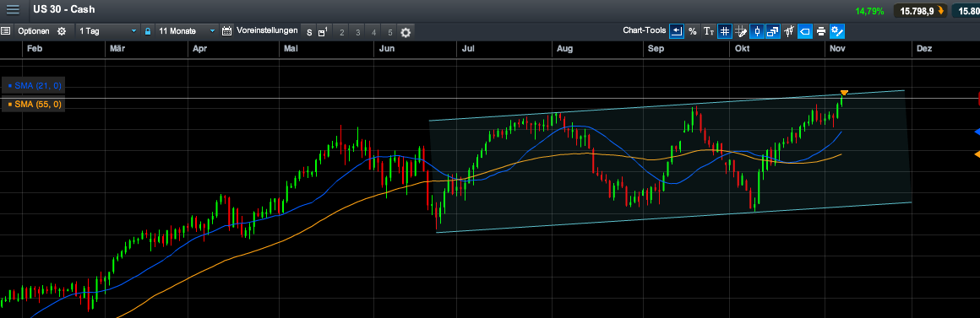Image resolution: width=980 pixels, height=318 pixels.
Task: Click the cut-off buy price button
Action: [x=966, y=11]
